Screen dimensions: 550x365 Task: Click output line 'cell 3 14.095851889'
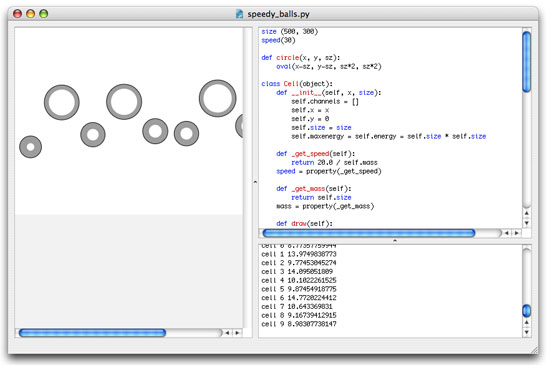(x=297, y=271)
